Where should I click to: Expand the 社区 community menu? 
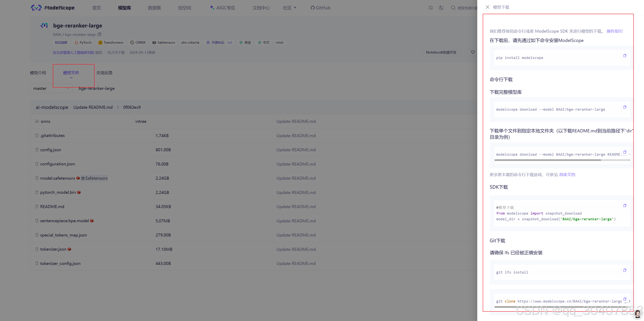[289, 8]
